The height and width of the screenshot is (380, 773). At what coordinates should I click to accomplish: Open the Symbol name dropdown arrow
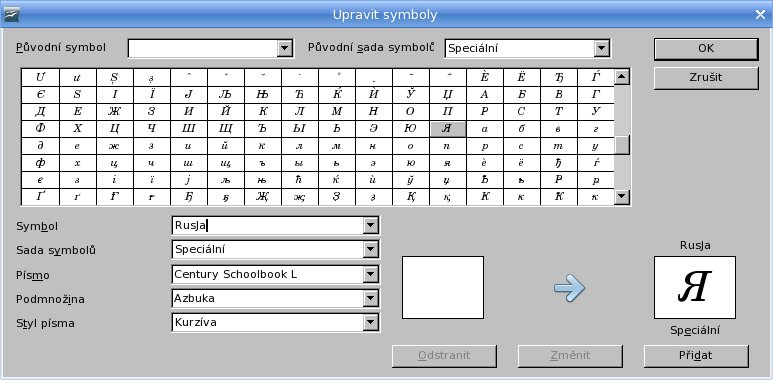(370, 226)
